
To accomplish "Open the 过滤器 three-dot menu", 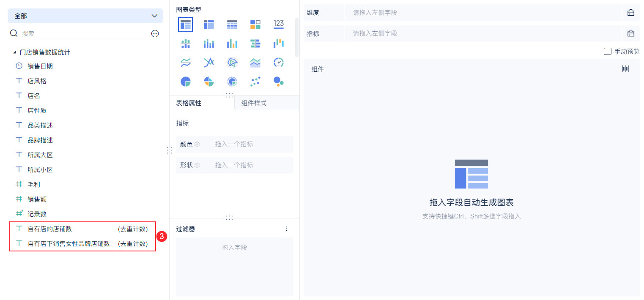I will pyautogui.click(x=286, y=229).
